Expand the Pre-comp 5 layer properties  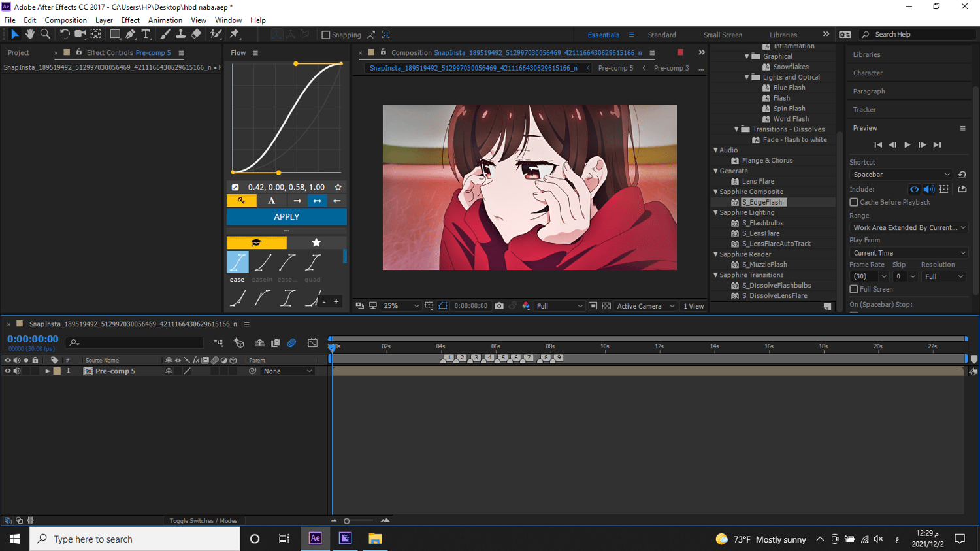[47, 371]
